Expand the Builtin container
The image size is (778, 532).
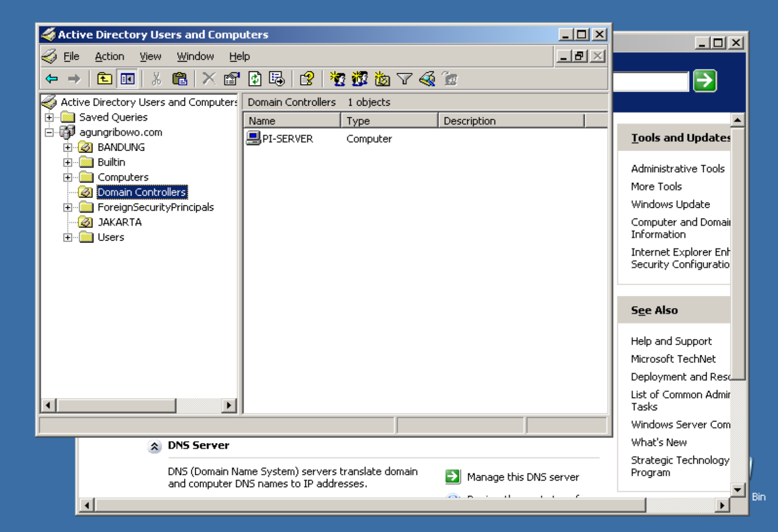pyautogui.click(x=68, y=162)
